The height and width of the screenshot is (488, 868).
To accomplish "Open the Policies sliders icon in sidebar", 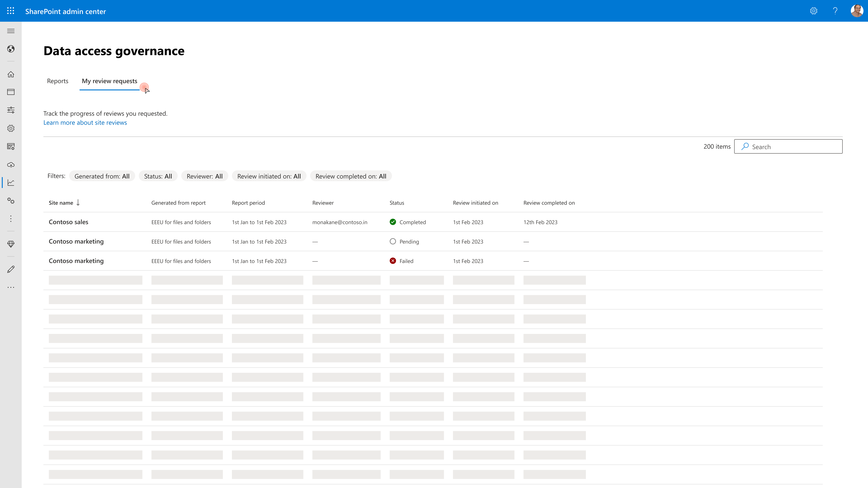I will pos(11,110).
